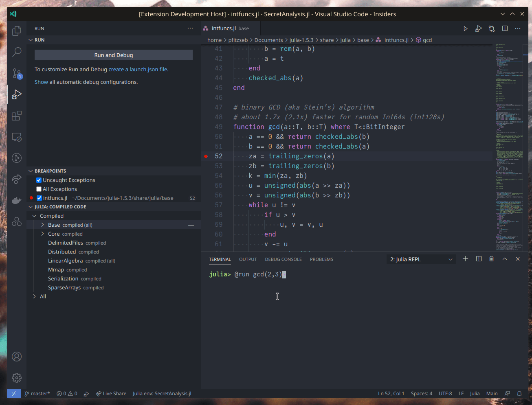This screenshot has width=532, height=405.
Task: Open the Explorer view icon
Action: point(16,31)
